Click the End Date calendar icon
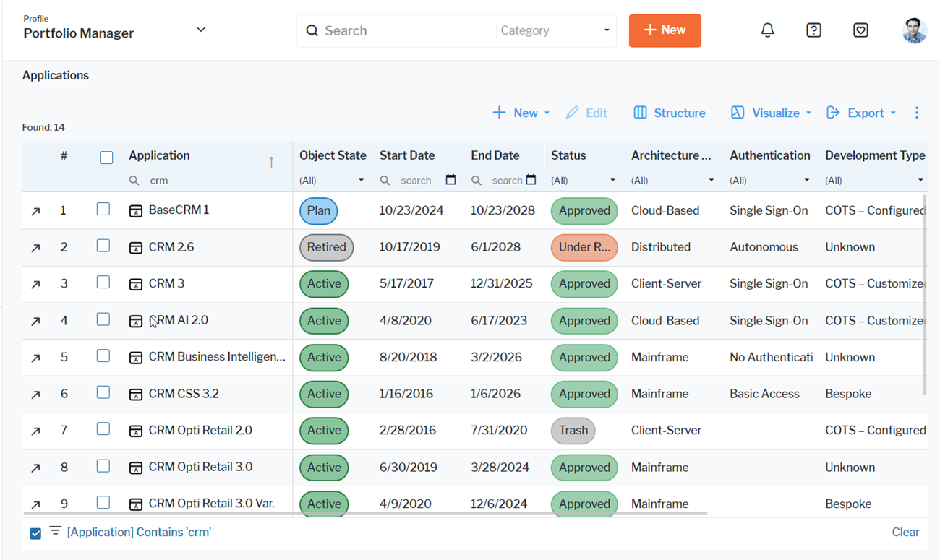The height and width of the screenshot is (560, 940). click(531, 180)
